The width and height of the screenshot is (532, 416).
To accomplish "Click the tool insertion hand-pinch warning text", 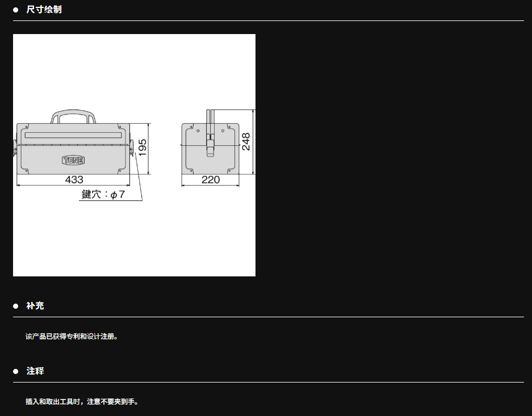I will [x=82, y=402].
